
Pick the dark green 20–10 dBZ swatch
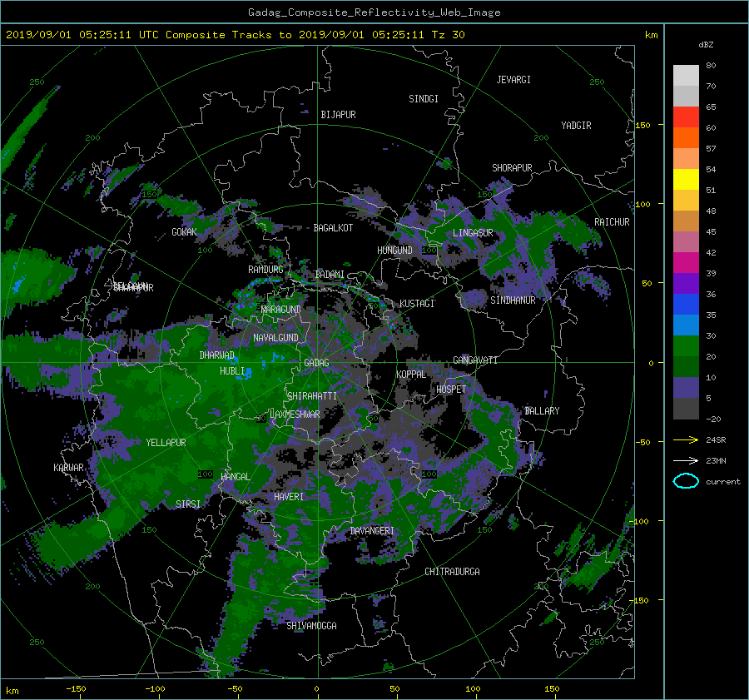click(x=686, y=366)
